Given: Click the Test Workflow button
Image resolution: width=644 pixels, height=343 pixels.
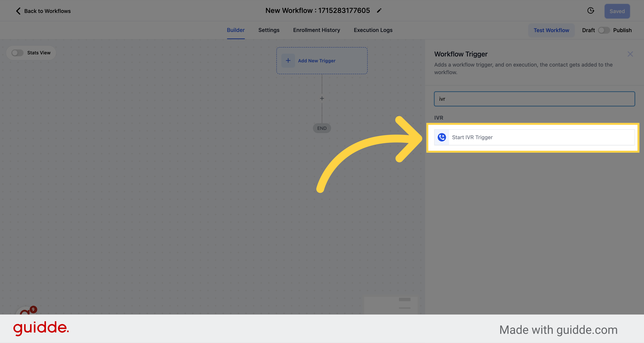Looking at the screenshot, I should pyautogui.click(x=551, y=30).
